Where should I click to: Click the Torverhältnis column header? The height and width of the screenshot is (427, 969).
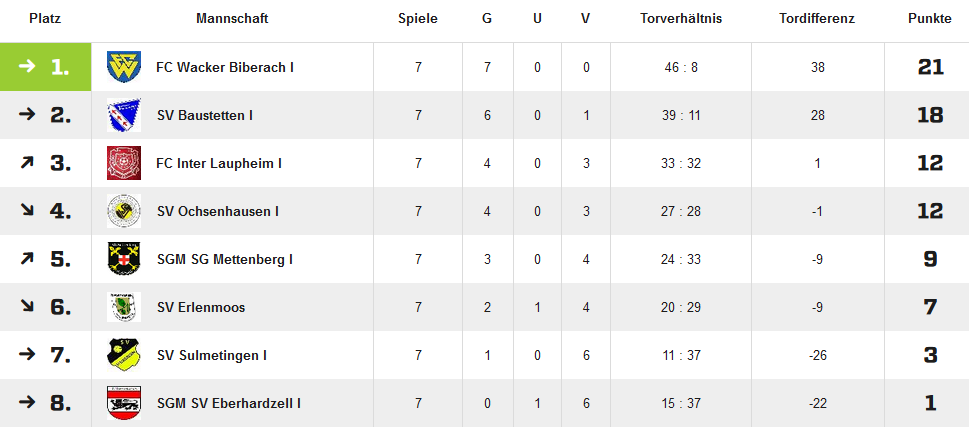click(681, 19)
